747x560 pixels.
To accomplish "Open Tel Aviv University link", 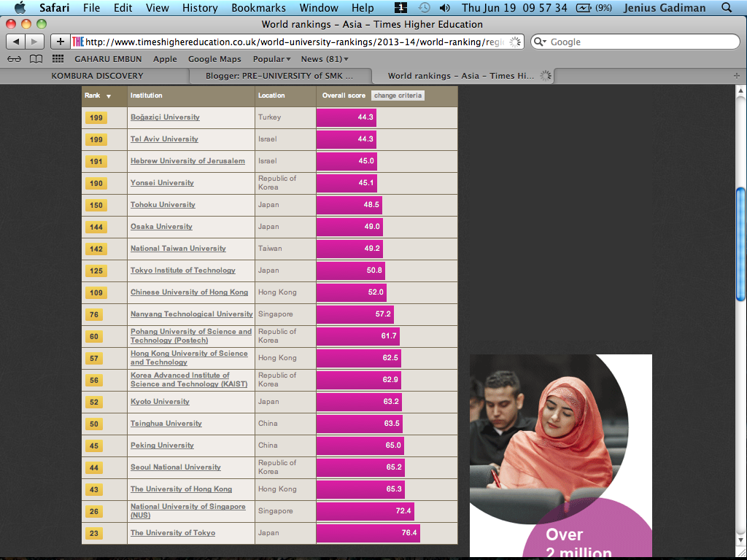I will coord(164,139).
